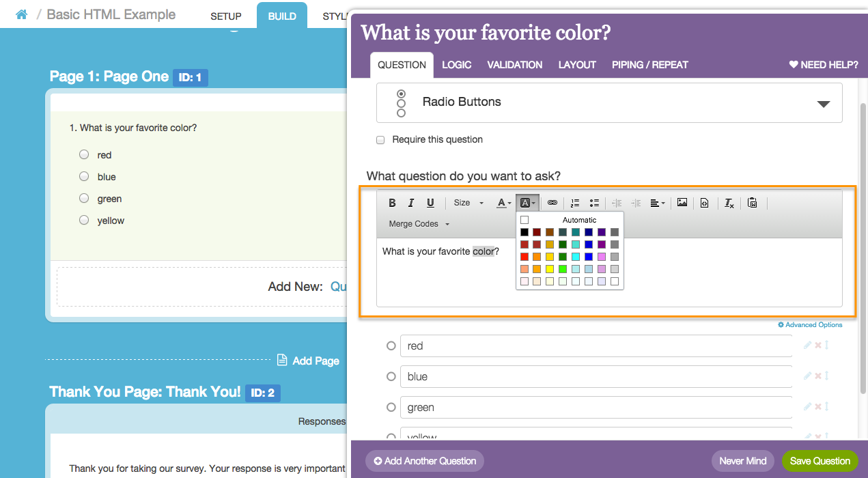868x478 pixels.
Task: Insert an image into the question
Action: [x=682, y=203]
